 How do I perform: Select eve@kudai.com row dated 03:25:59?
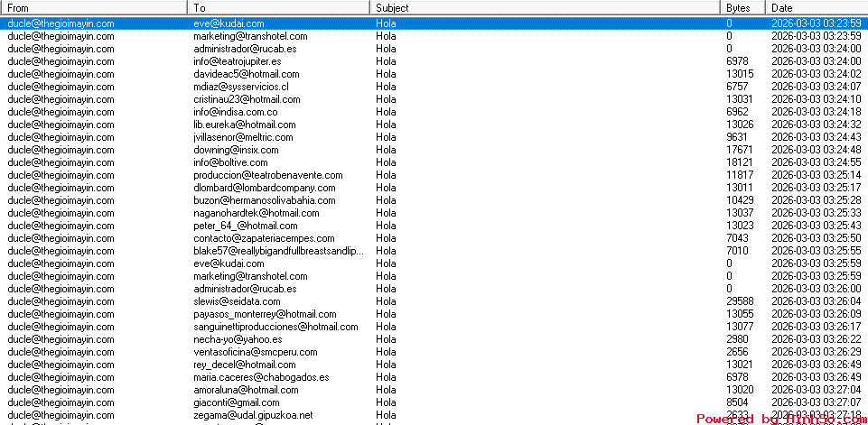coord(434,264)
